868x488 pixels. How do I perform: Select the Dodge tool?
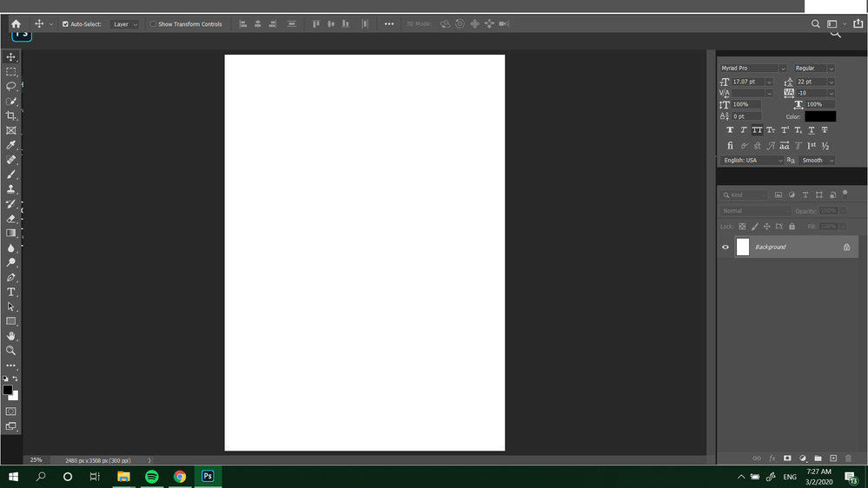tap(11, 262)
